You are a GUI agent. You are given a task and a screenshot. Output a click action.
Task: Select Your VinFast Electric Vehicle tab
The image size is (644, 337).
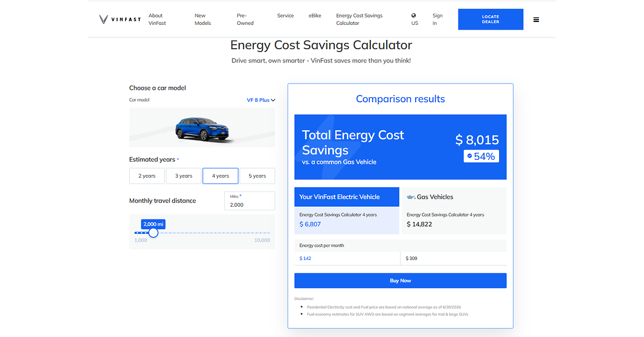click(347, 197)
